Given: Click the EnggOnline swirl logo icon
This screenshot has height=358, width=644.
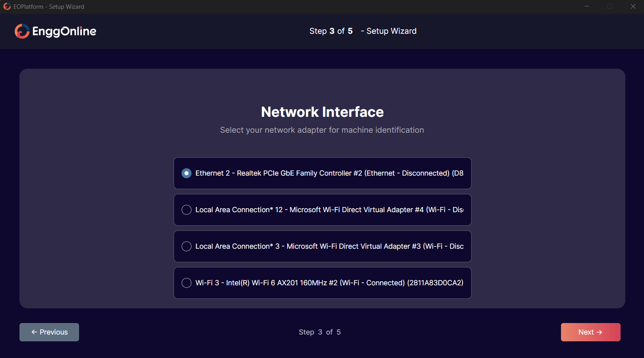Looking at the screenshot, I should (22, 31).
